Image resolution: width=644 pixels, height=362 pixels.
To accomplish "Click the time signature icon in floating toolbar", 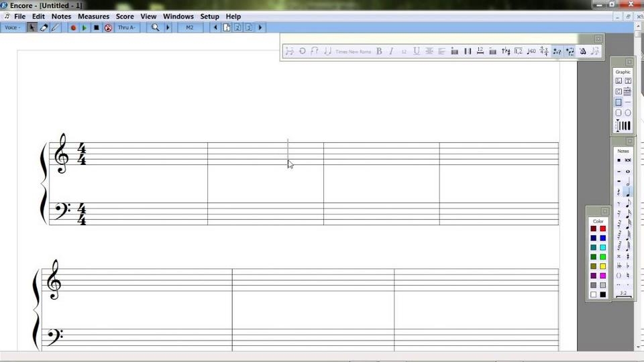I will point(544,52).
